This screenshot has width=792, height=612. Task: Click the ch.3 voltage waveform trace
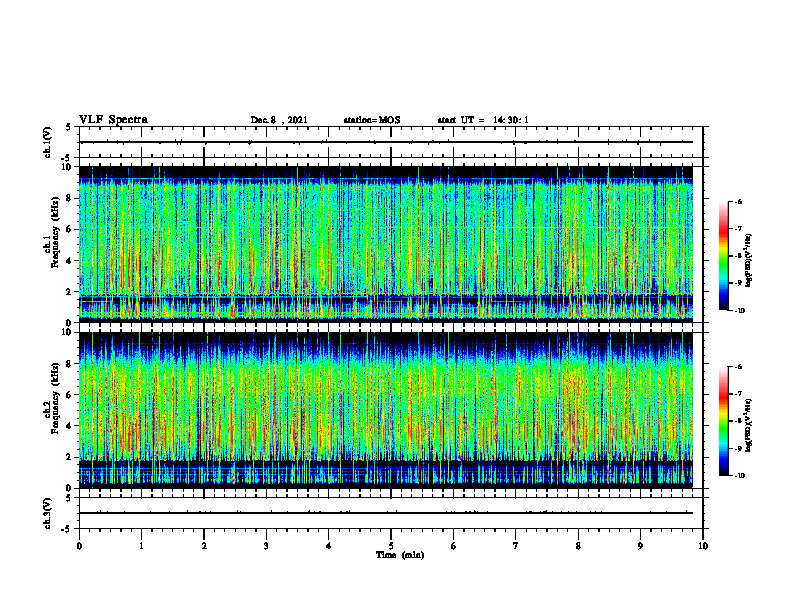(x=386, y=513)
